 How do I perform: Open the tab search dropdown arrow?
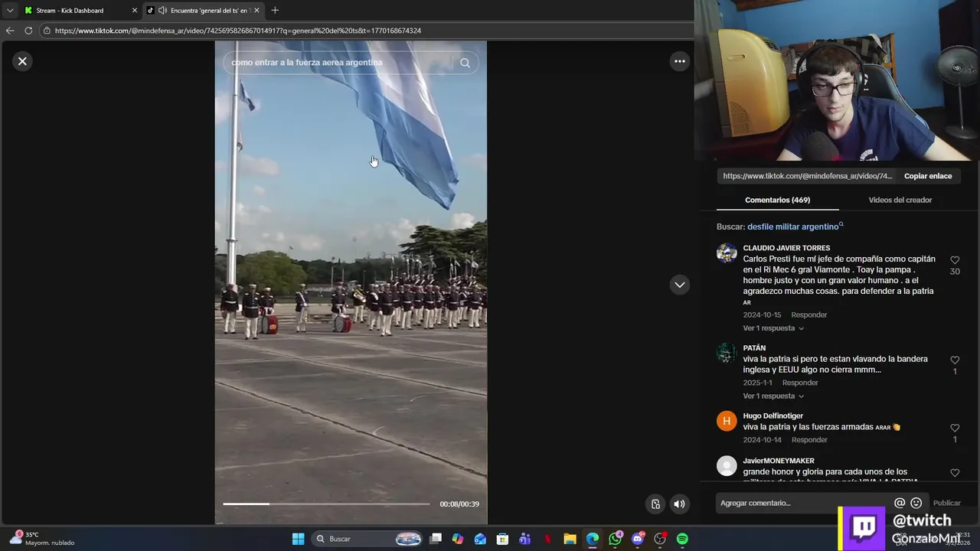(9, 11)
